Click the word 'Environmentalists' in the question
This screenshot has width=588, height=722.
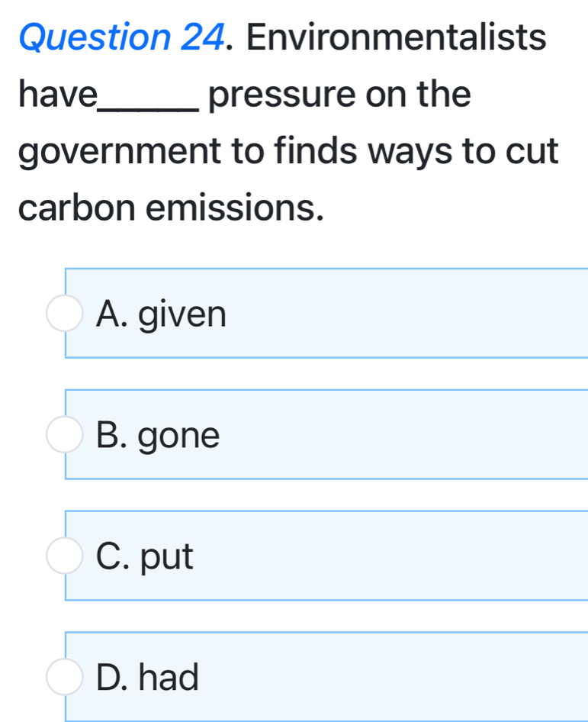397,37
